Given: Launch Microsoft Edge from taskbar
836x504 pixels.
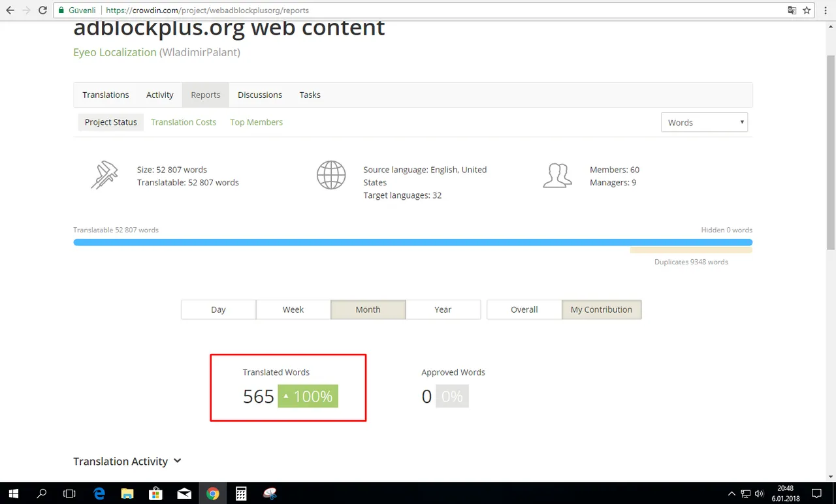Looking at the screenshot, I should (x=99, y=494).
